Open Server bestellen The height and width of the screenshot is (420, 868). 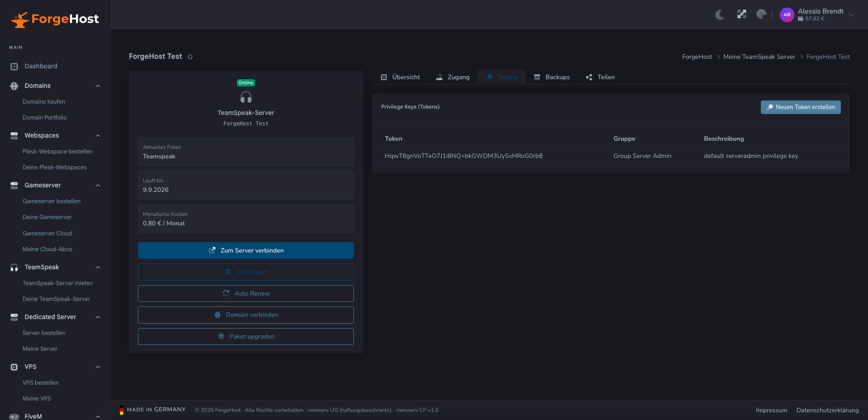(x=44, y=333)
